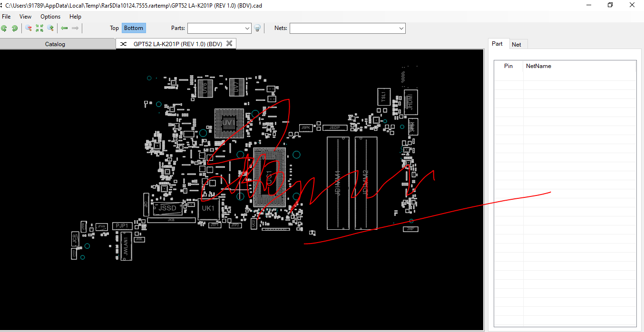The height and width of the screenshot is (332, 644).
Task: Zoom out using the magnifier minus icon
Action: click(29, 28)
